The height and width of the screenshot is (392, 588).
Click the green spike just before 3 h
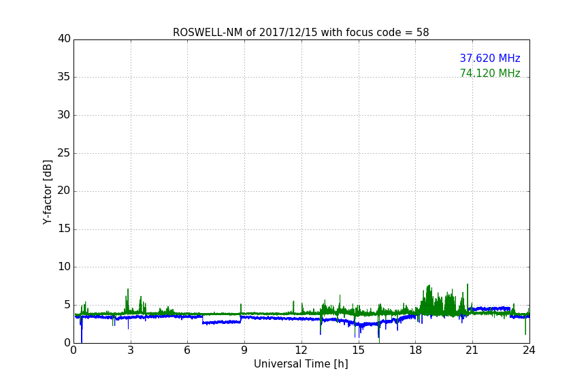click(127, 300)
